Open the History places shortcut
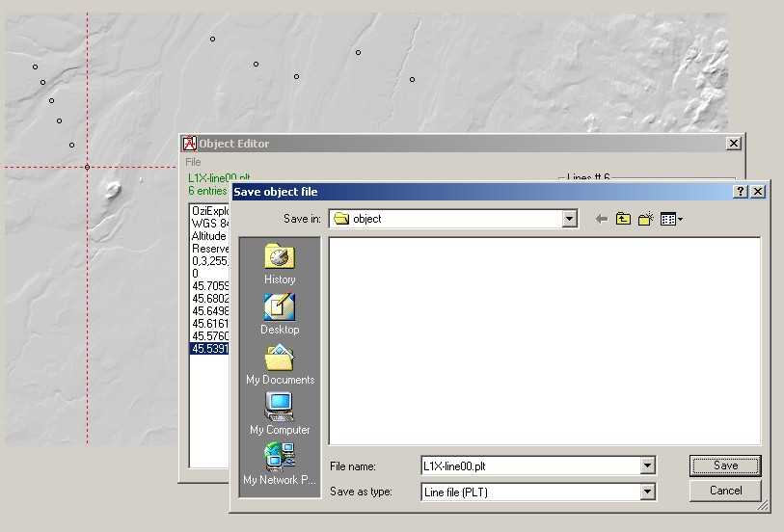The width and height of the screenshot is (784, 532). point(279,263)
